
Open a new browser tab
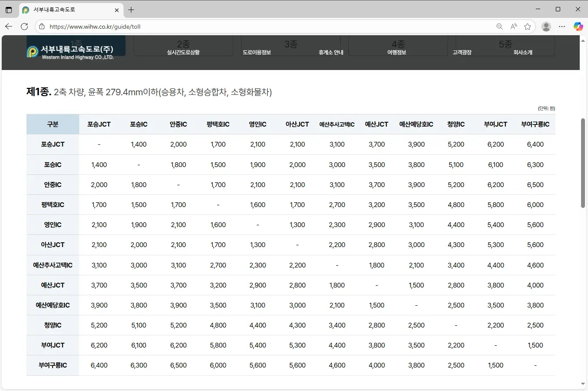point(131,10)
